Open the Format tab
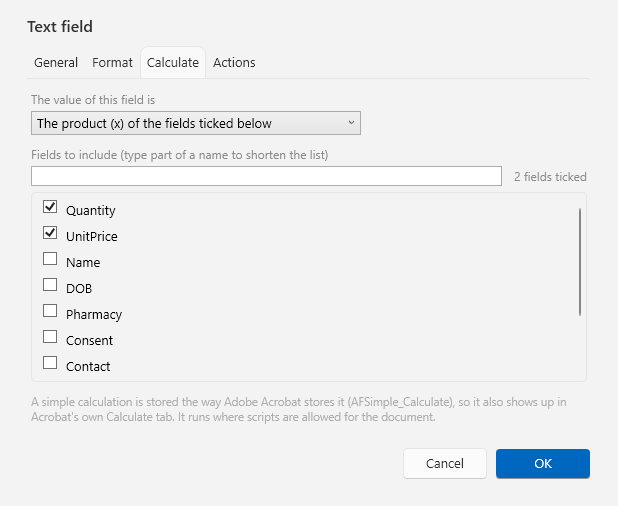The height and width of the screenshot is (506, 618). click(112, 63)
